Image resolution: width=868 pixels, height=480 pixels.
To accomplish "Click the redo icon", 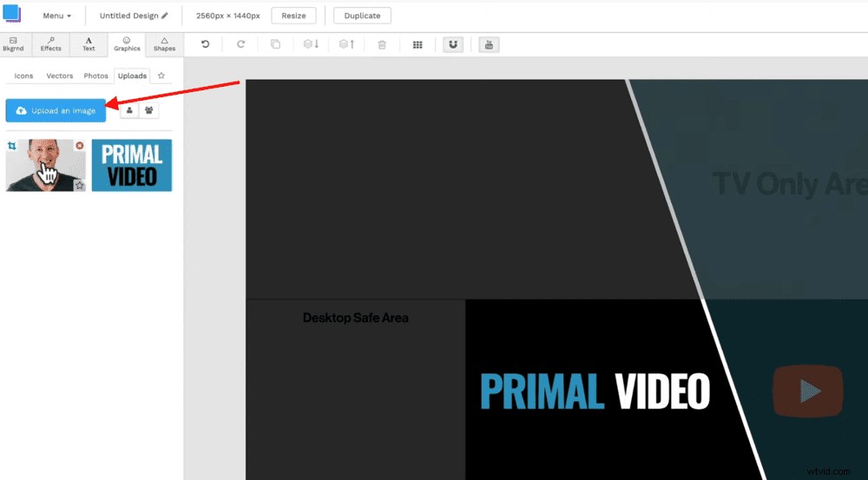I will pyautogui.click(x=240, y=44).
